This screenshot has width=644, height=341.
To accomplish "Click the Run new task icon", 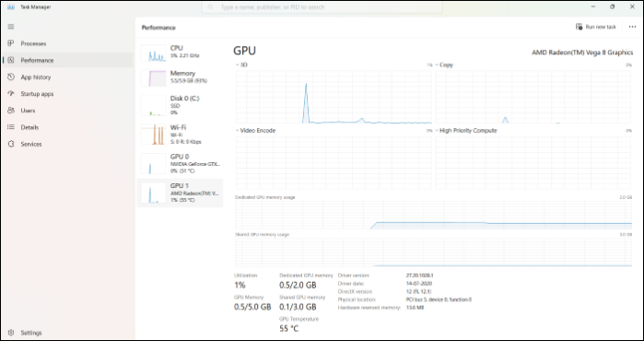I will (580, 27).
